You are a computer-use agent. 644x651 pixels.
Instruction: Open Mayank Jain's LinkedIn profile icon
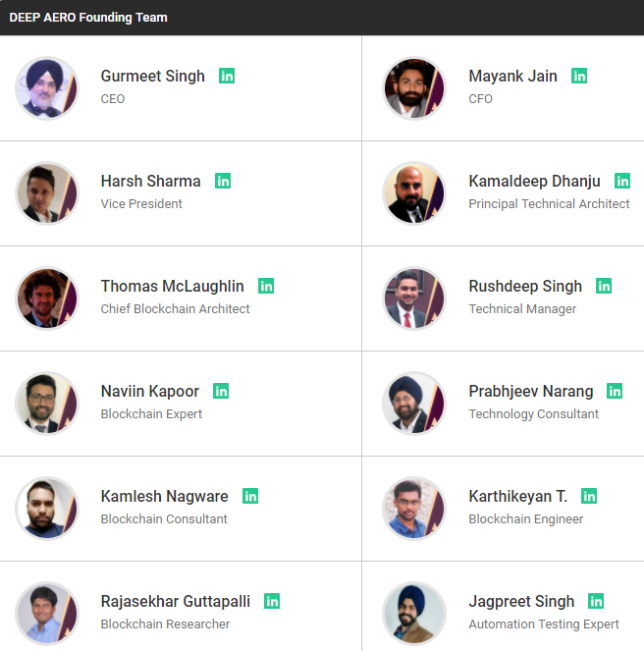(579, 76)
